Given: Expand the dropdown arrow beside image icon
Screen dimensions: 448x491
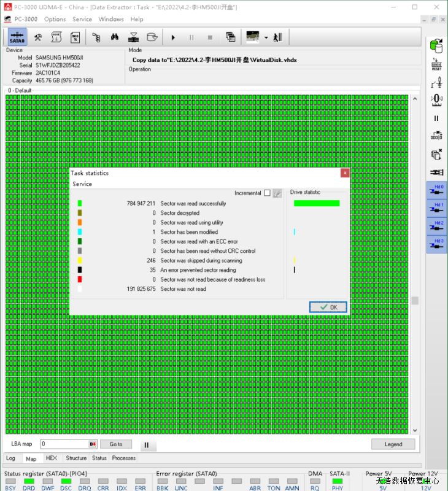Looking at the screenshot, I should pos(266,37).
